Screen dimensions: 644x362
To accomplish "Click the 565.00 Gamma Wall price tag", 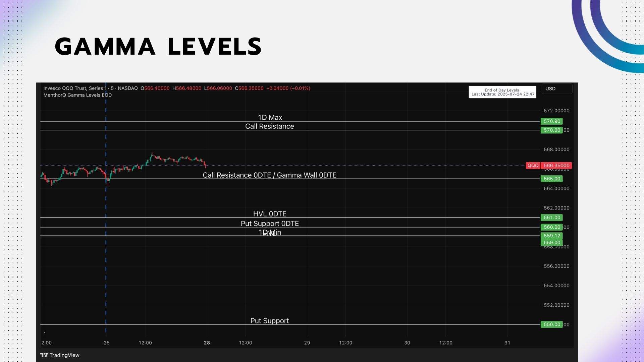I will [x=551, y=179].
